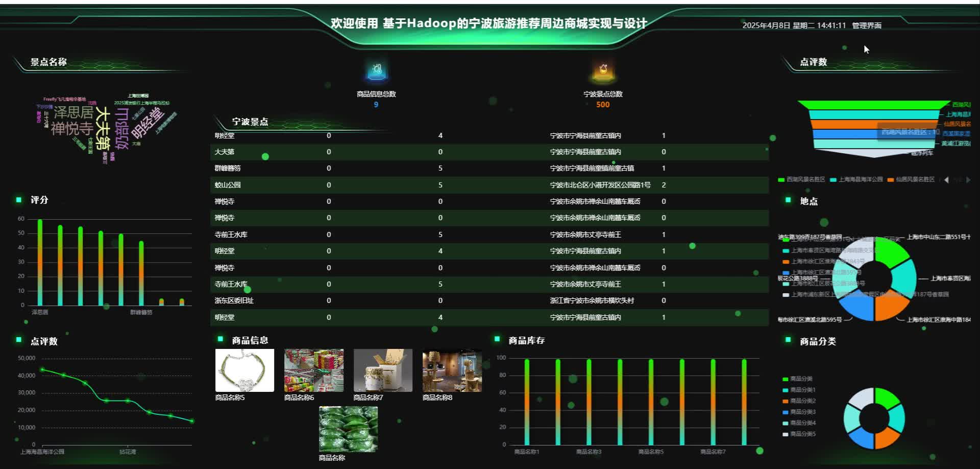
Task: Open the 商品名称 green dumpling thumbnail
Action: 347,429
